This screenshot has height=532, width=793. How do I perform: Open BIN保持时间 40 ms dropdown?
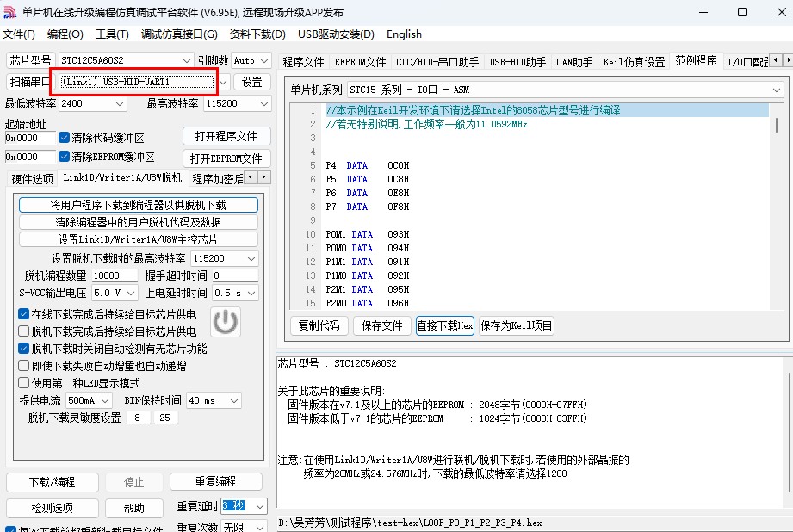214,400
